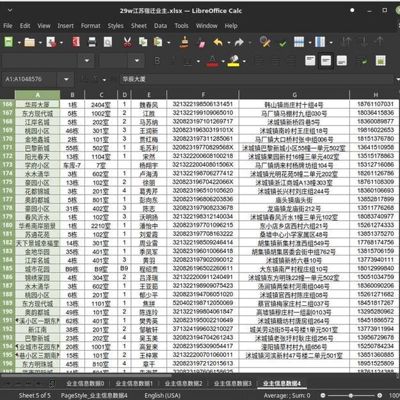Image resolution: width=400 pixels, height=400 pixels.
Task: Click the formula input line
Action: [257, 79]
